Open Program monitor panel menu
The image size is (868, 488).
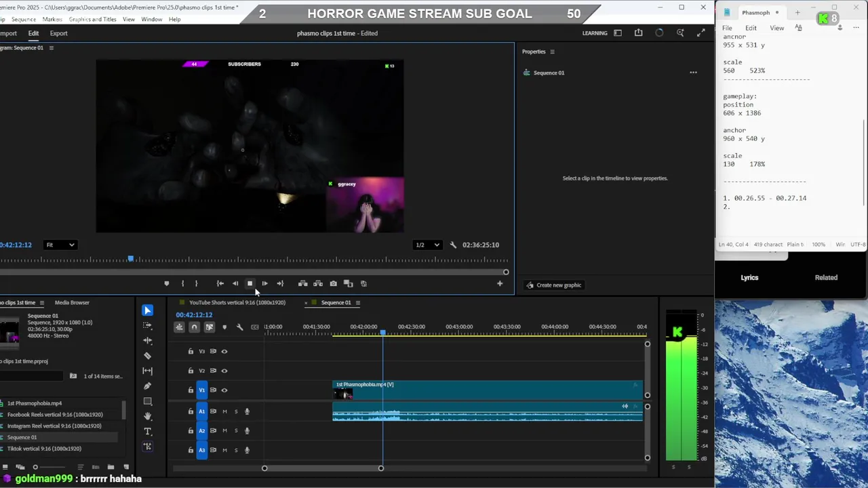tap(51, 48)
